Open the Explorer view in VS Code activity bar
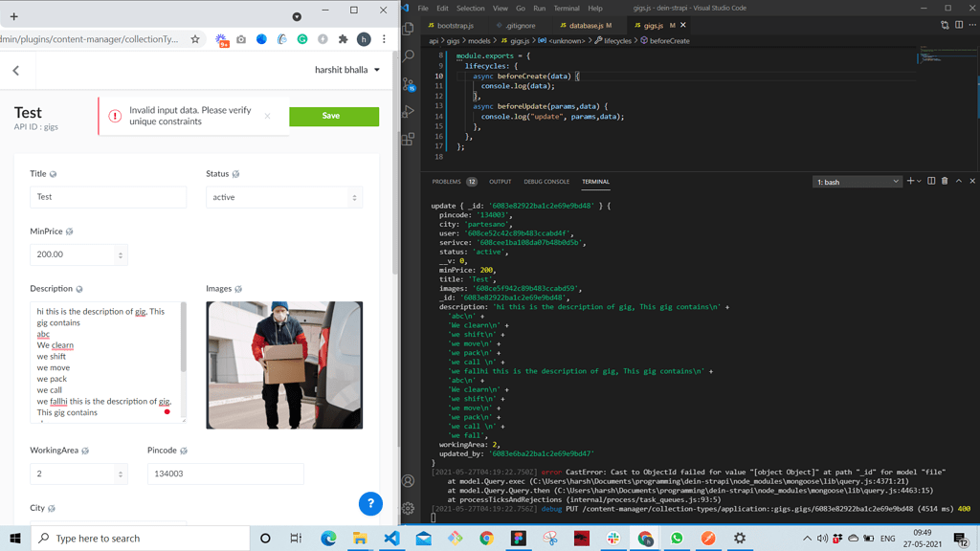This screenshot has height=551, width=980. pos(409,29)
